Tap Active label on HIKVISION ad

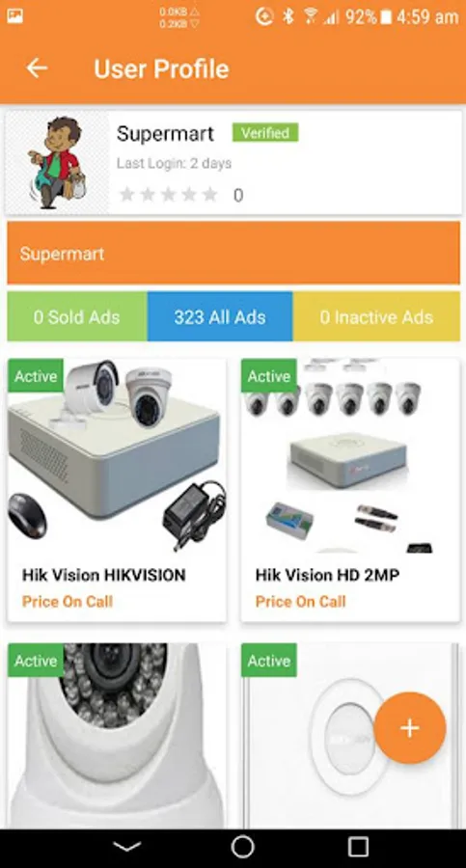click(36, 376)
